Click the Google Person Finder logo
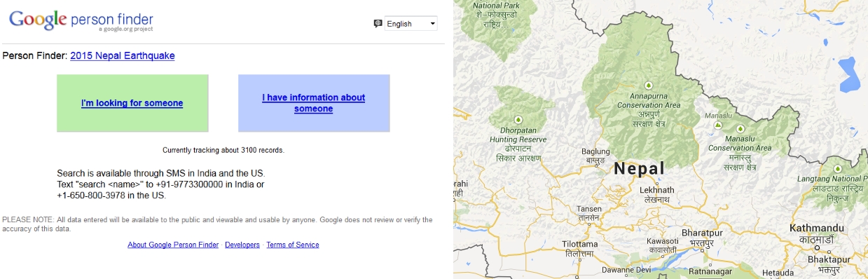Viewport: 868px width, 279px height. [x=81, y=20]
